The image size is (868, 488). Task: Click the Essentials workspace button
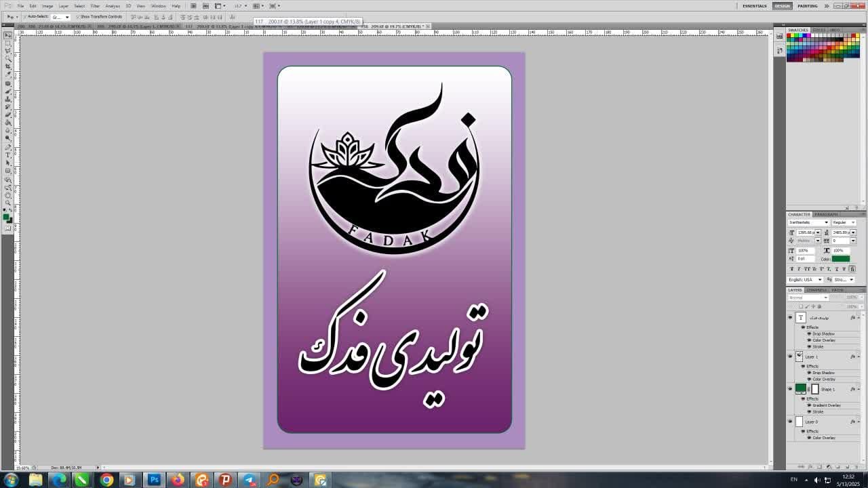click(x=755, y=6)
